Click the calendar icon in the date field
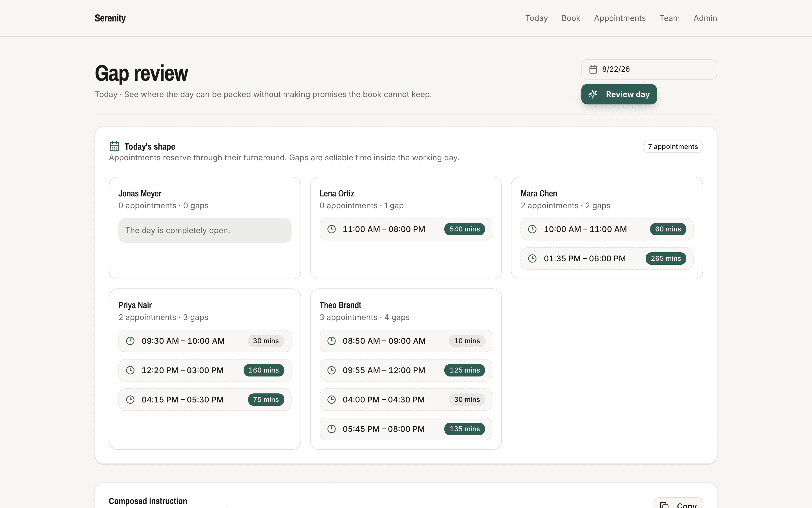 click(x=593, y=69)
